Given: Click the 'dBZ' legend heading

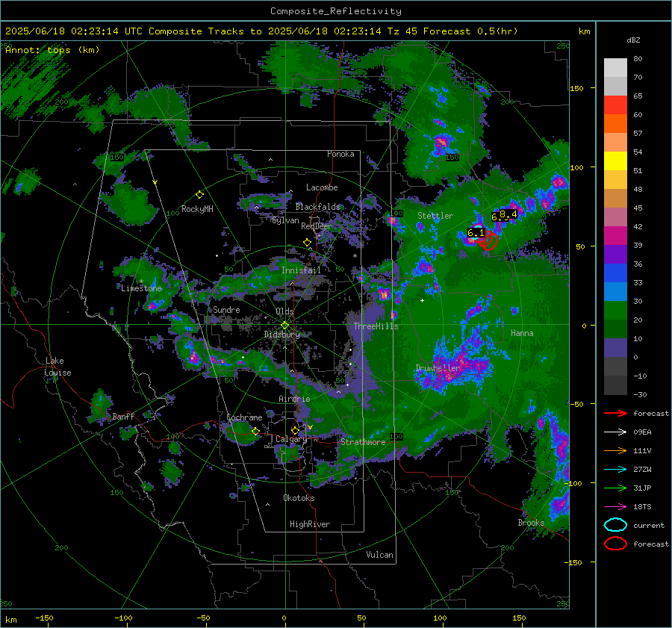Looking at the screenshot, I should coord(633,40).
